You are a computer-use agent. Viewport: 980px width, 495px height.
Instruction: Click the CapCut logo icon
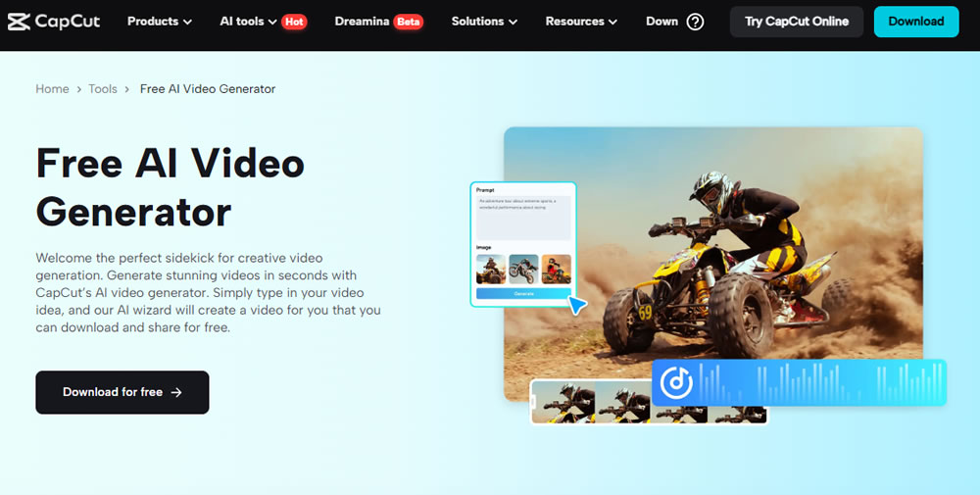tap(19, 22)
